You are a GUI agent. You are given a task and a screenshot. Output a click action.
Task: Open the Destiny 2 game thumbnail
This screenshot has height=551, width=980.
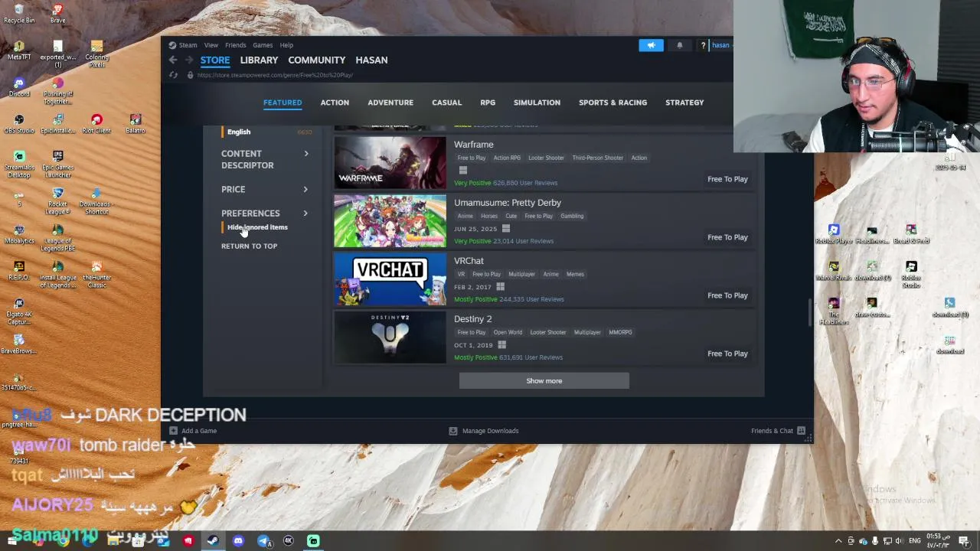coord(390,337)
